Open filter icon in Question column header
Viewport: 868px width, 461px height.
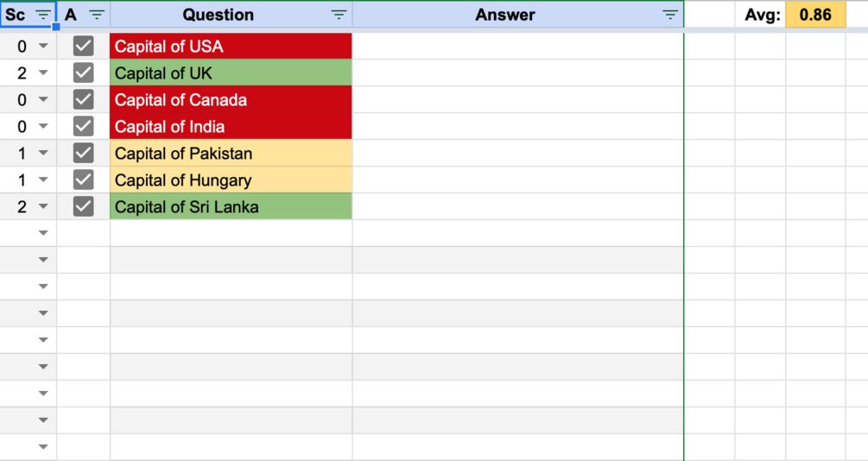[339, 15]
